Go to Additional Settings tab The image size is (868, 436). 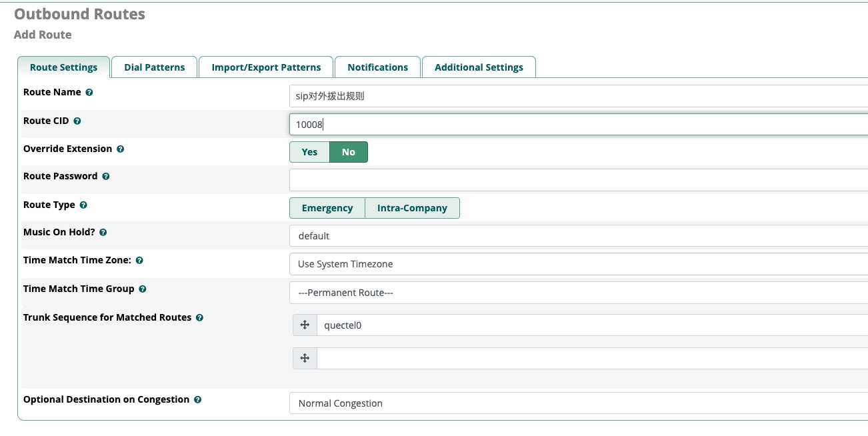479,67
